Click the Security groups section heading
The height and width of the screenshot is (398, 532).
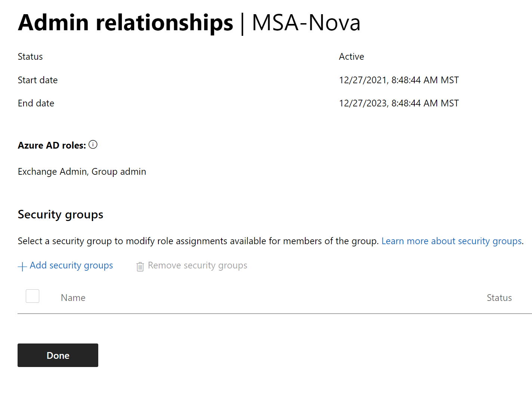click(61, 215)
